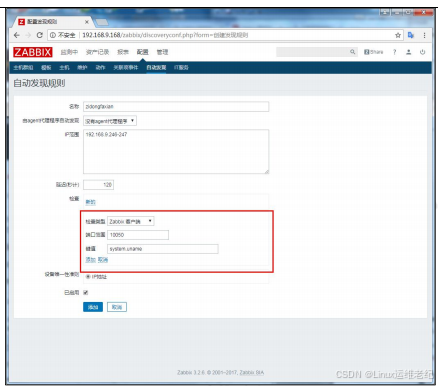Screen dimensions: 438x386
Task: Click the browser forward arrow
Action: tap(28, 35)
